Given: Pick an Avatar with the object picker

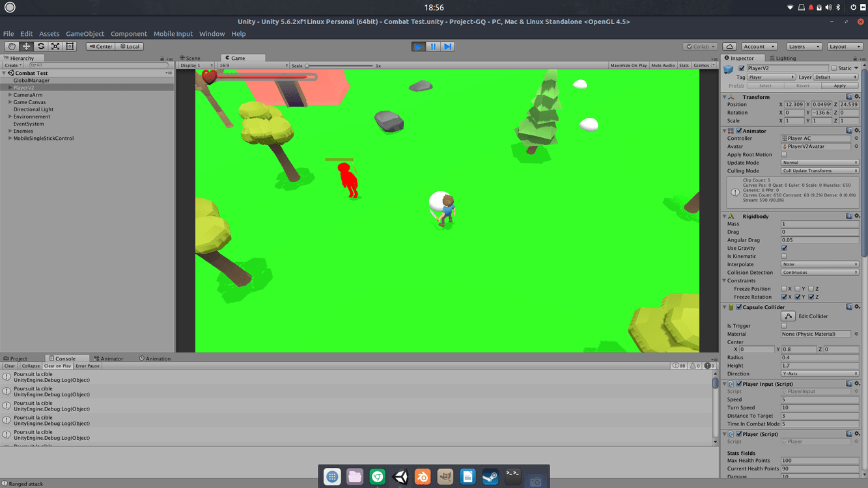Looking at the screenshot, I should 856,146.
